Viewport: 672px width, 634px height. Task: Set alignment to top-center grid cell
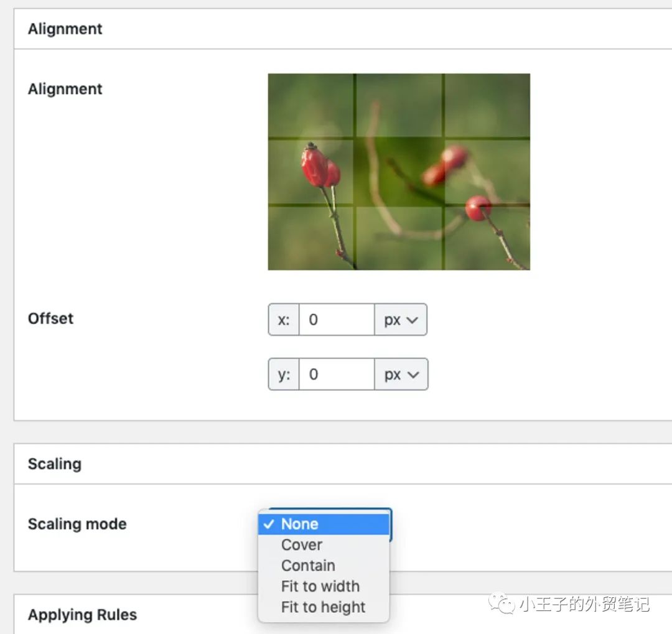coord(399,105)
